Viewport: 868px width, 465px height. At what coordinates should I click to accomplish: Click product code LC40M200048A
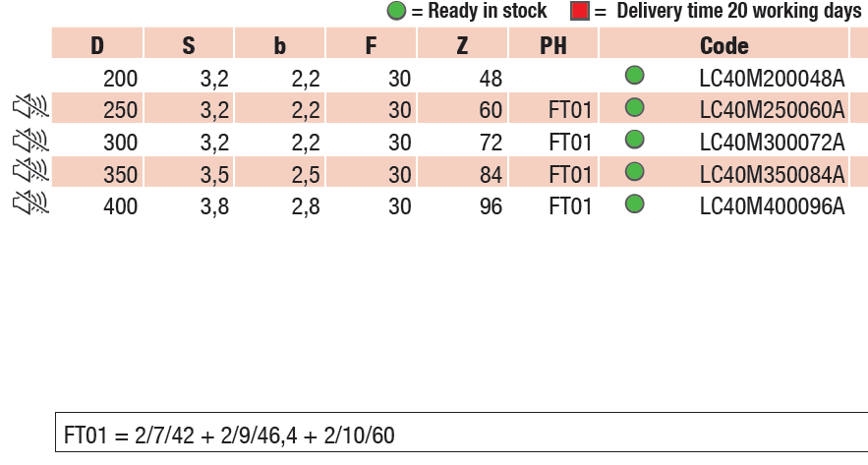pos(772,78)
